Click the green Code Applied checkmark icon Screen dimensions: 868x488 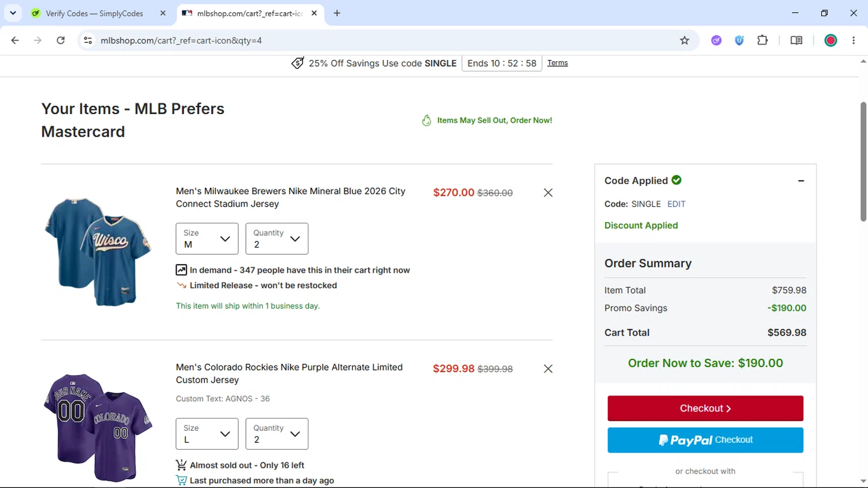point(676,180)
